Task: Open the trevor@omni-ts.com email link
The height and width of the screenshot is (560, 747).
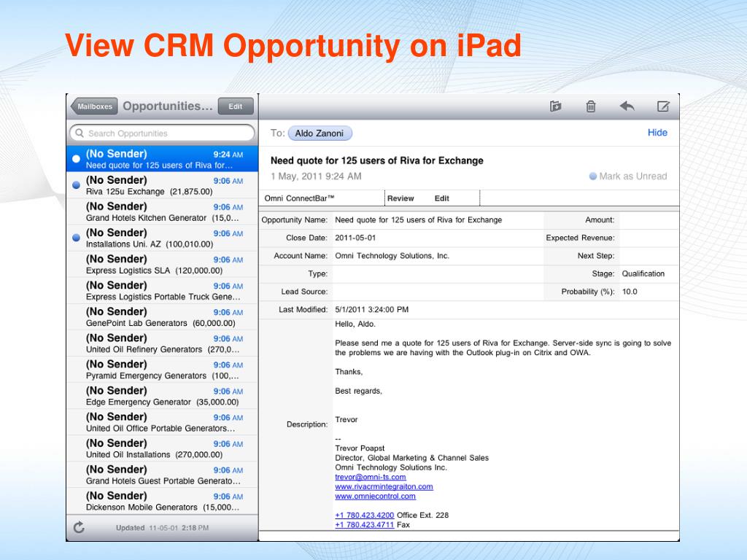Action: coord(370,477)
